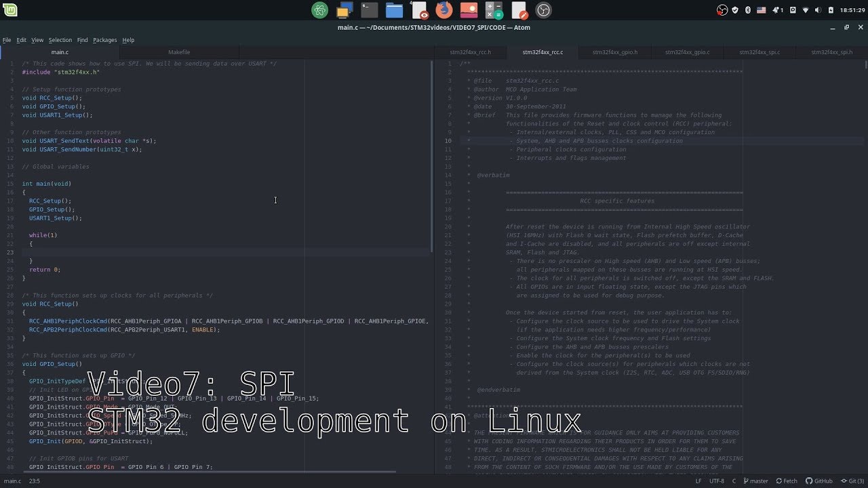Switch to the Makefile tab
The width and height of the screenshot is (868, 488).
179,52
